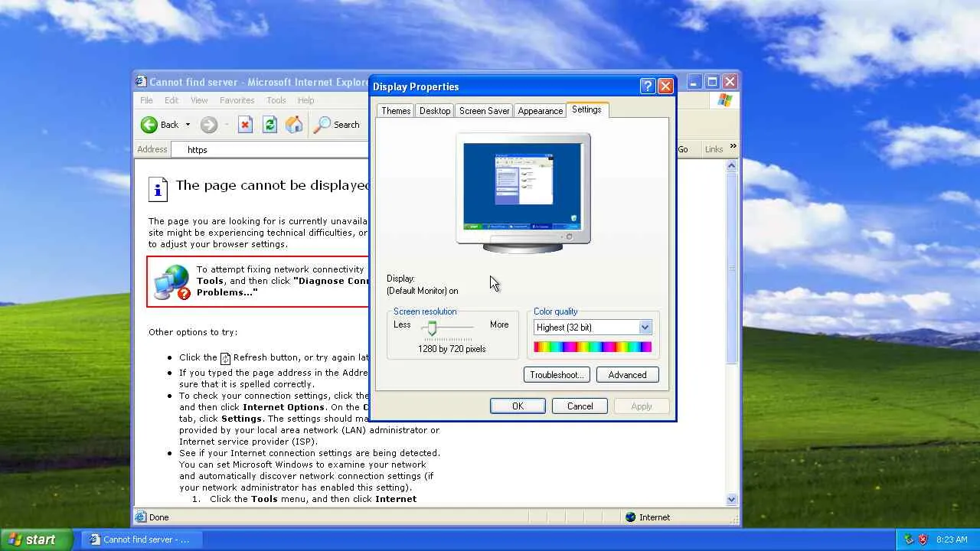Click the Links label on the toolbar

(714, 149)
